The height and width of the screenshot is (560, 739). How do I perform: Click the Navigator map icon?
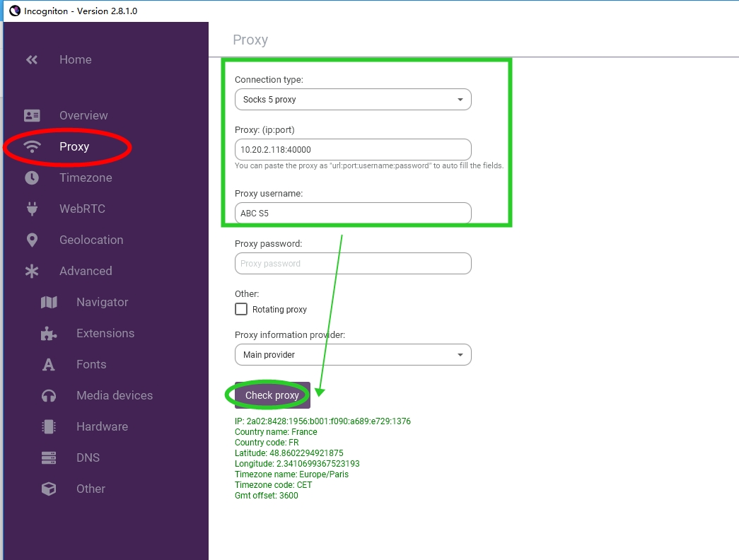[x=49, y=302]
